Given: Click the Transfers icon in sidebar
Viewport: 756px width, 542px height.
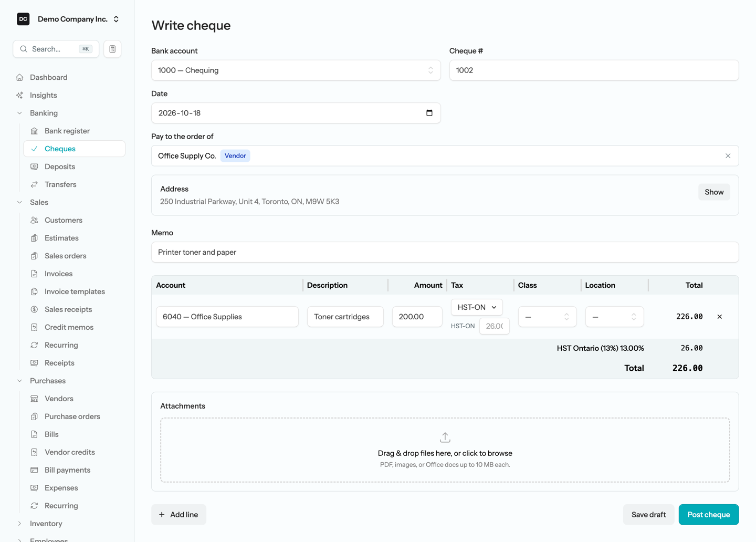Looking at the screenshot, I should (34, 184).
